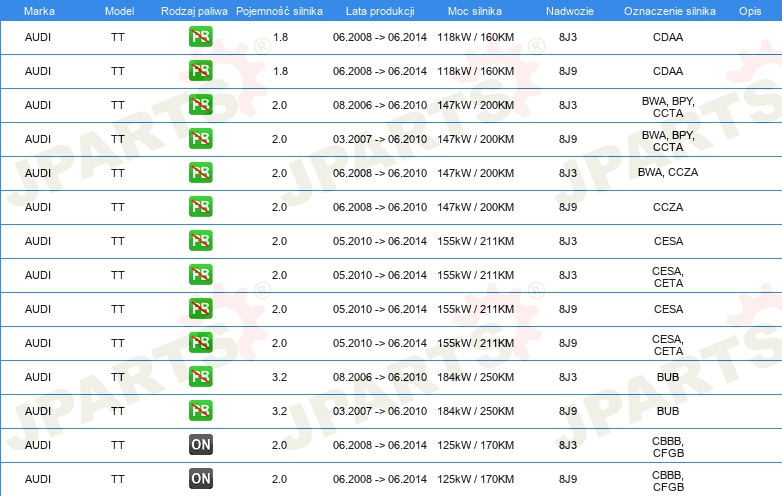Click the Nadwozie column header
The width and height of the screenshot is (782, 496).
(570, 11)
